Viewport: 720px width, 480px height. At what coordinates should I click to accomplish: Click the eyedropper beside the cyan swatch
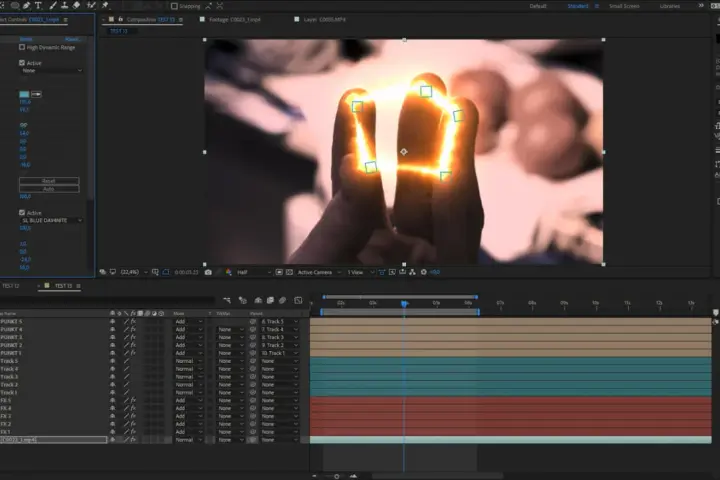pyautogui.click(x=36, y=94)
